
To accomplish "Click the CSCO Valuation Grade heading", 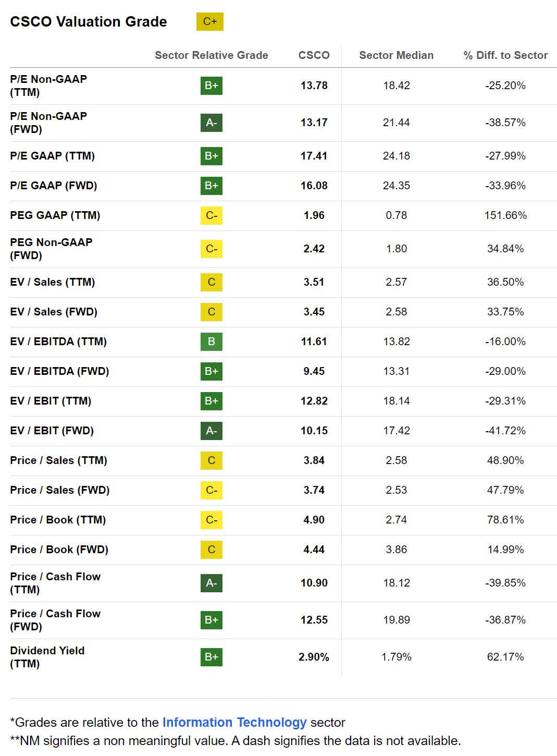I will coord(89,22).
